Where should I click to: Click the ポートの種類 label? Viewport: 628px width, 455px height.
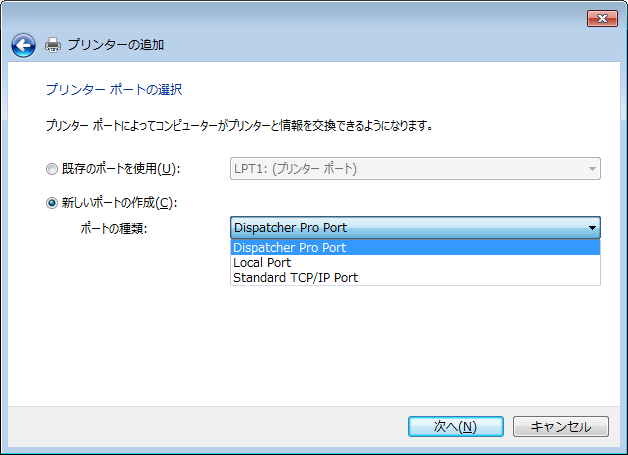(x=114, y=228)
